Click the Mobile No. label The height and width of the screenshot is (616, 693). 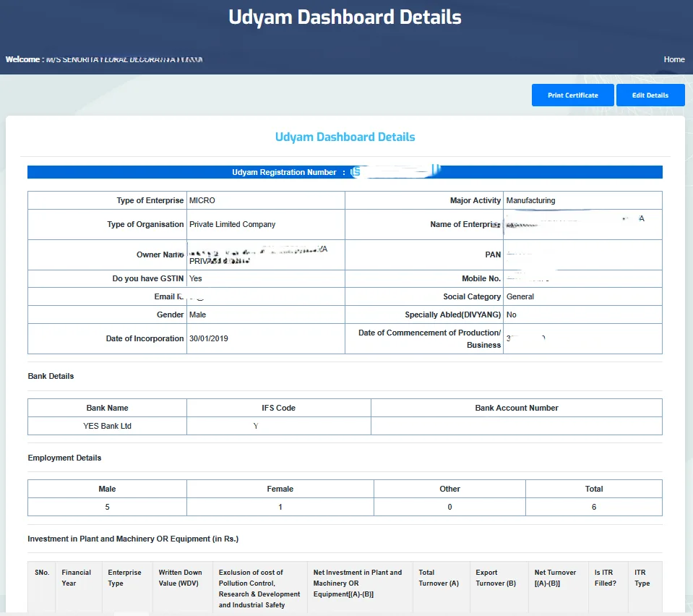pos(481,278)
